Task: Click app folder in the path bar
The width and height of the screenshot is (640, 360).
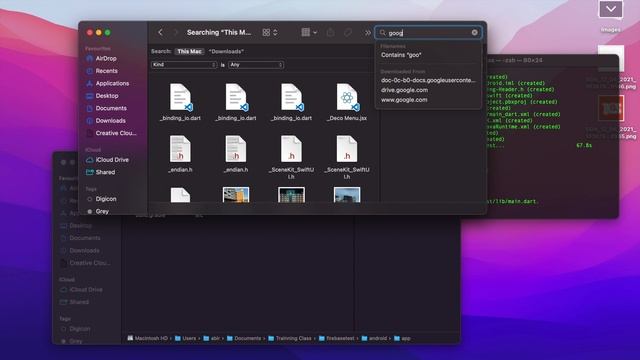Action: coord(402,338)
